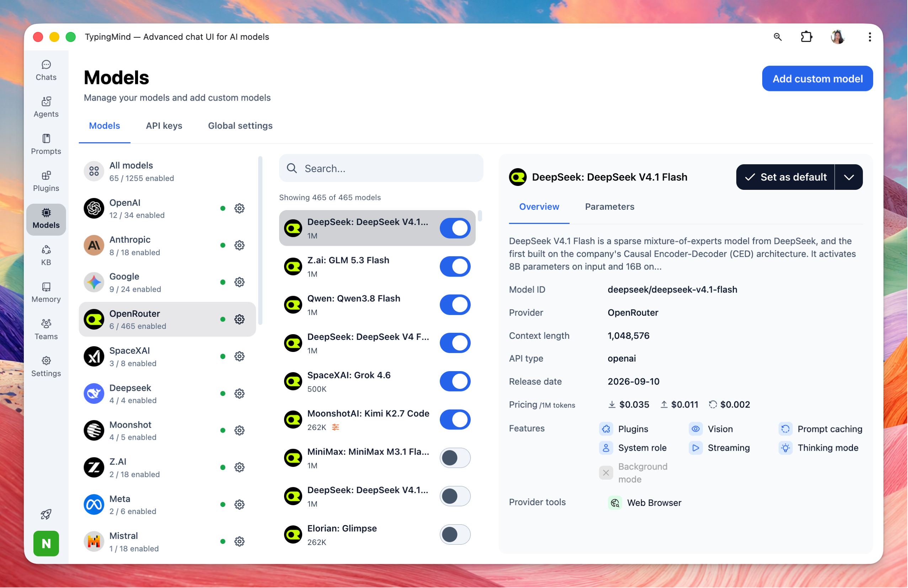
Task: Click the model list scrollbar thumb
Action: point(480,216)
